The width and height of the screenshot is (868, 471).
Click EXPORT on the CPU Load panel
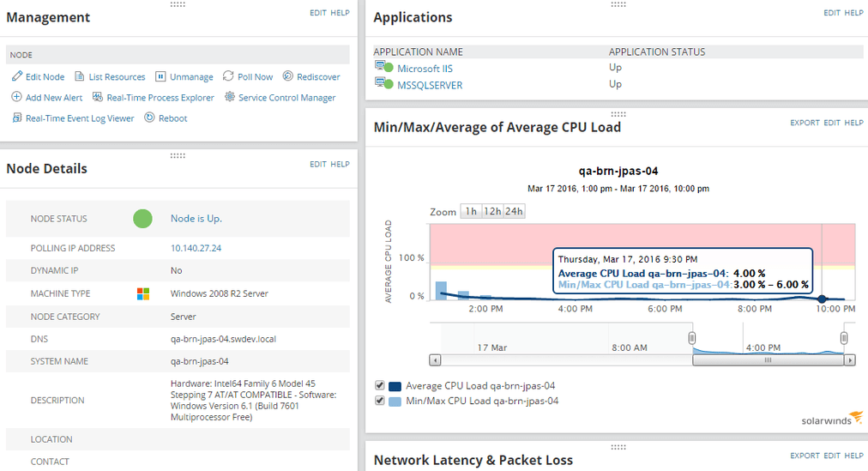coord(805,123)
